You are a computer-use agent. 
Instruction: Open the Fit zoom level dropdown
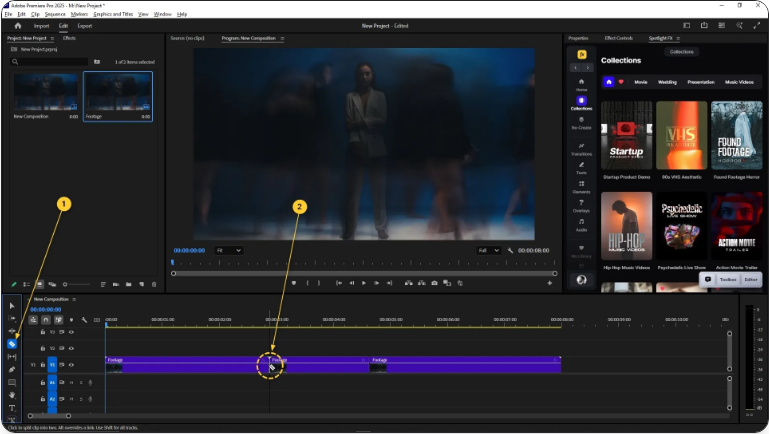click(x=228, y=250)
